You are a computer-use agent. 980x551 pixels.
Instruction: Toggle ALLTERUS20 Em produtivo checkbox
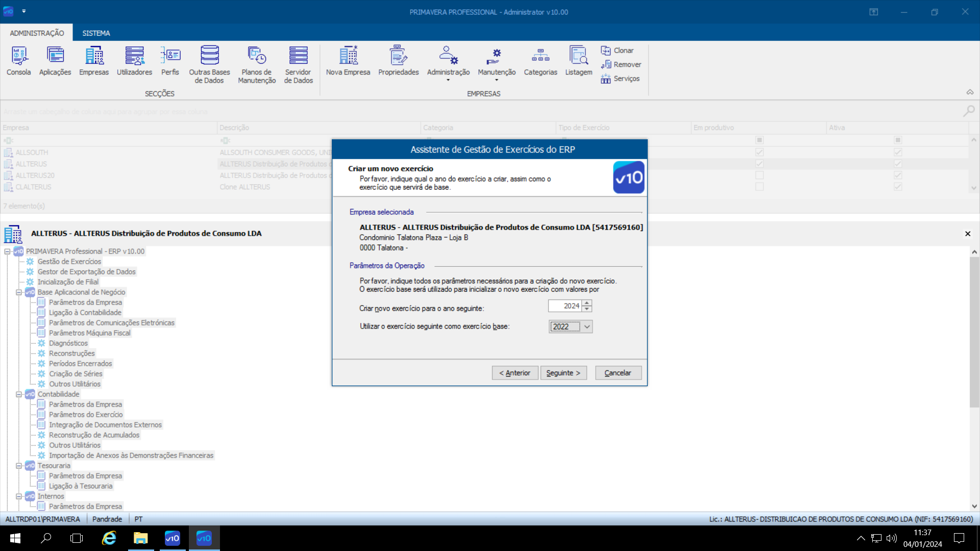coord(759,176)
